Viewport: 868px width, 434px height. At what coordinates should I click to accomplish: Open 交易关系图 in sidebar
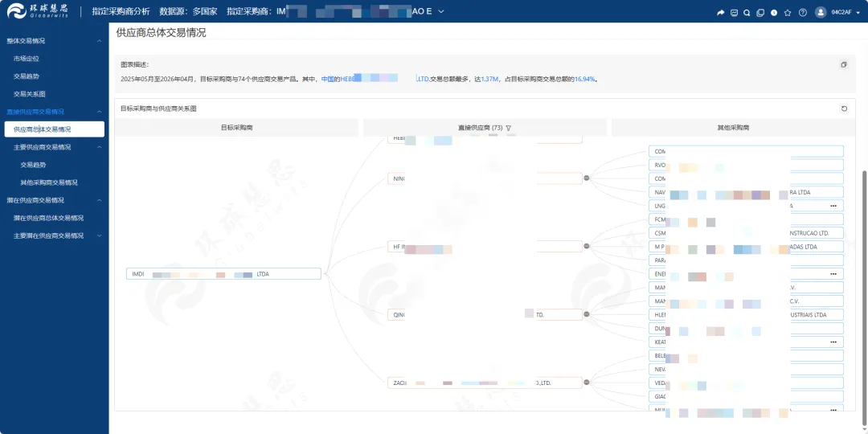pos(30,94)
